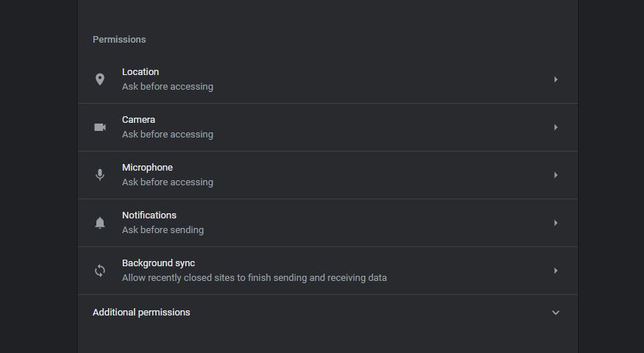This screenshot has width=644, height=353.
Task: Click the Notifications bell icon
Action: 100,223
